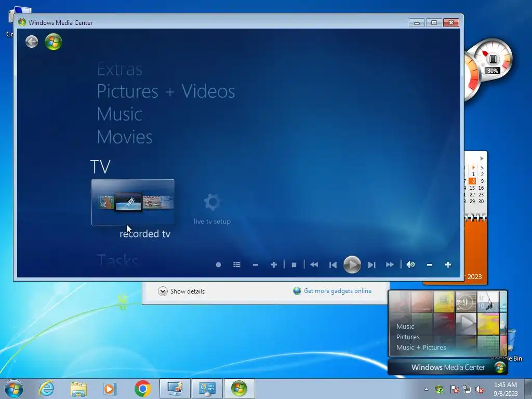Switch to Media Center taskbar button
The width and height of the screenshot is (532, 399).
[239, 389]
